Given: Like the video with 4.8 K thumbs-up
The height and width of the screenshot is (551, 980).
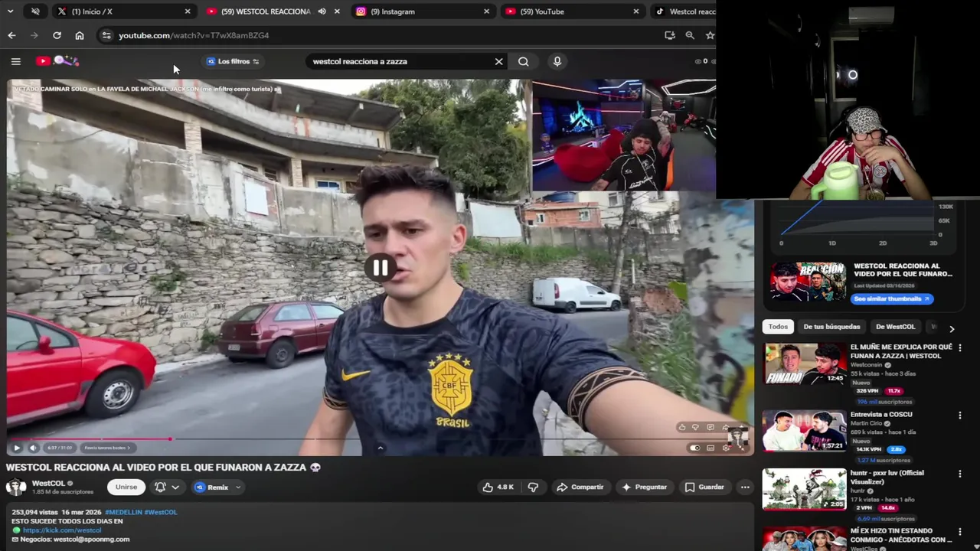Looking at the screenshot, I should coord(498,487).
